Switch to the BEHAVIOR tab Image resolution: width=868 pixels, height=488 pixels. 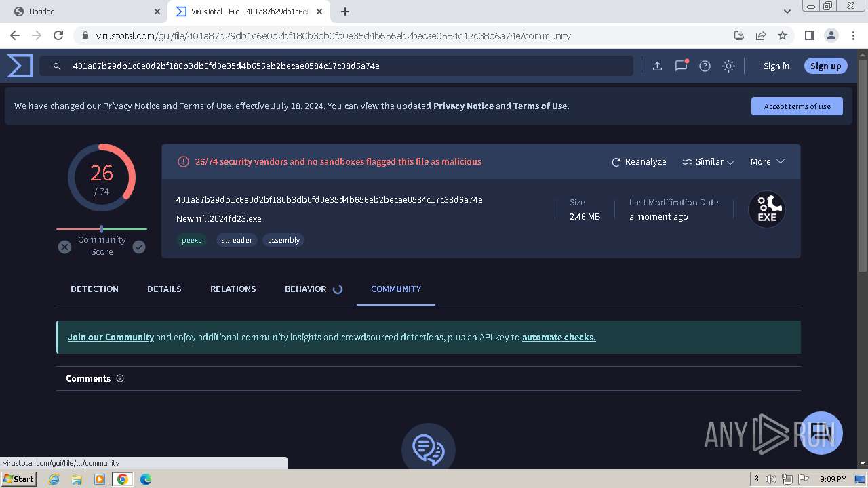pos(306,289)
